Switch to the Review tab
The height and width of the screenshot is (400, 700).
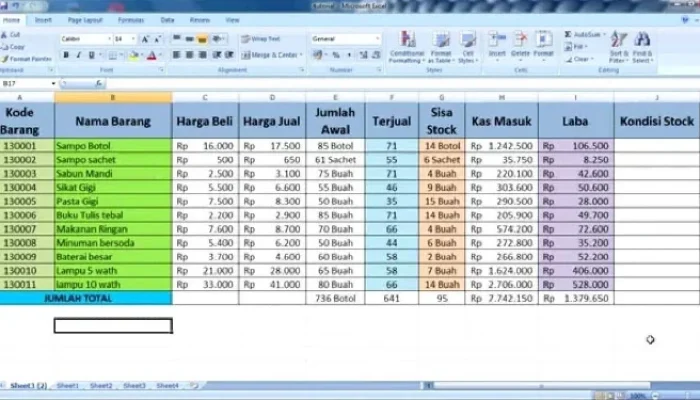pos(200,20)
